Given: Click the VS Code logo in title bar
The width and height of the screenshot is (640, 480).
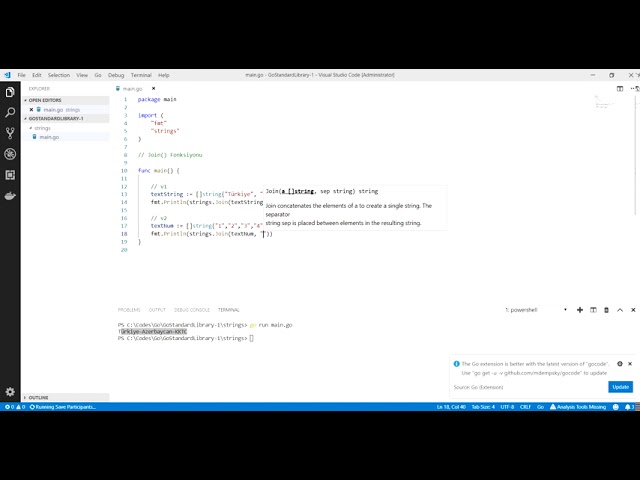Looking at the screenshot, I should coord(7,75).
